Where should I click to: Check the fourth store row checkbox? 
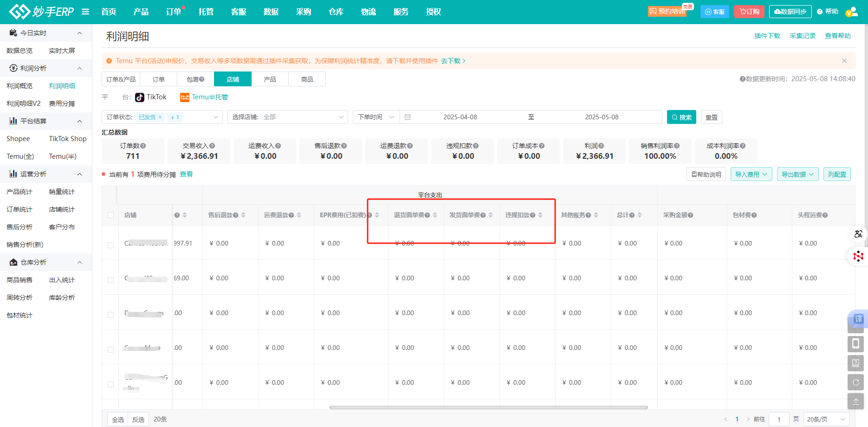point(110,349)
